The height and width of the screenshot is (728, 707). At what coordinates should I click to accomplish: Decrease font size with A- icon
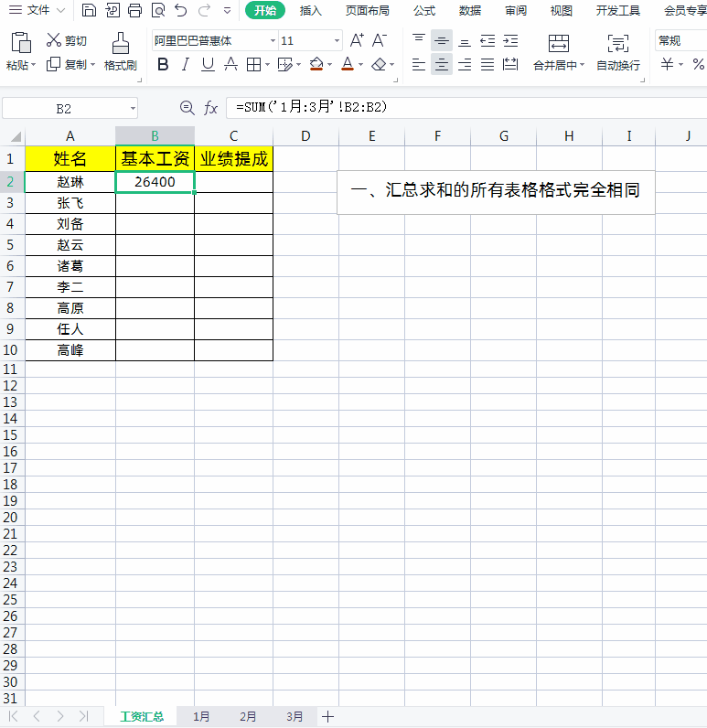click(x=380, y=40)
